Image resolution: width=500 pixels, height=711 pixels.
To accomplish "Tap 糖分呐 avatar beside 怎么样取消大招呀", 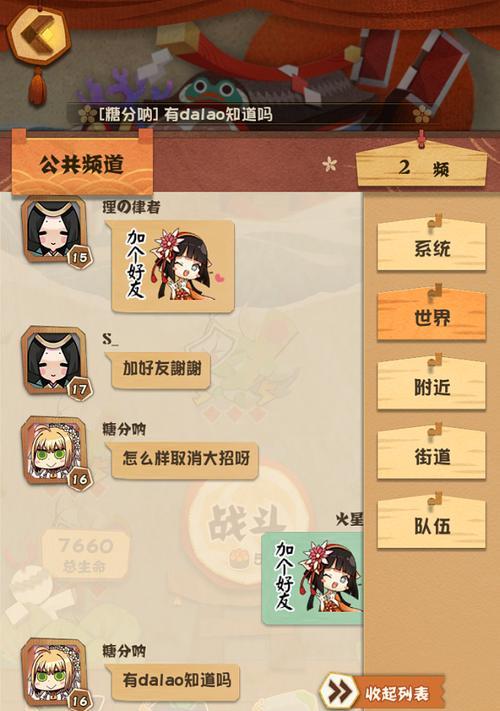I will [x=54, y=450].
